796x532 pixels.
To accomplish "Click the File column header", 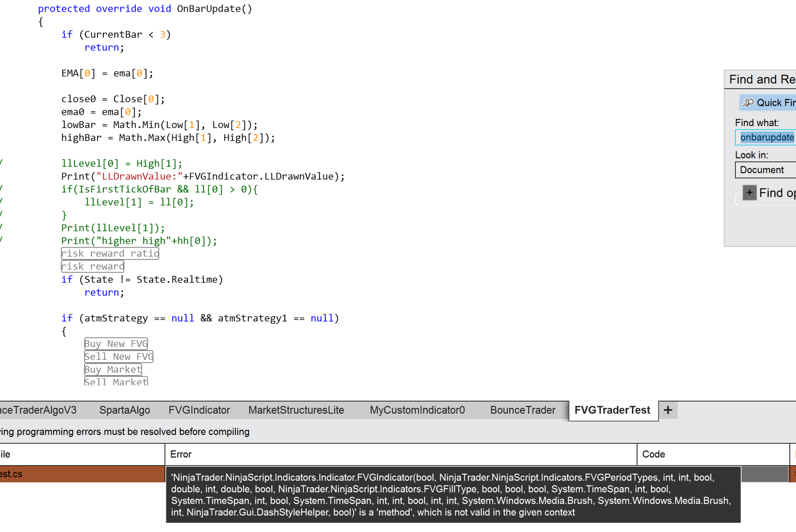I will (82, 454).
